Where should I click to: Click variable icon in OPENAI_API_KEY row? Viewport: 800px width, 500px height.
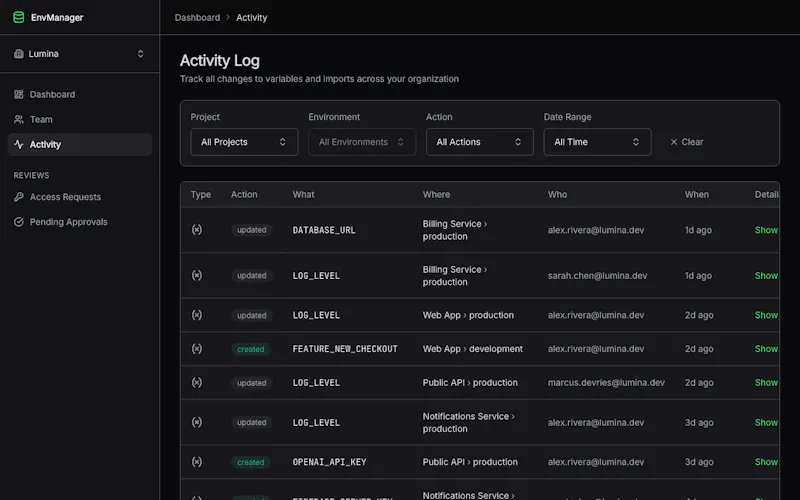(x=197, y=462)
